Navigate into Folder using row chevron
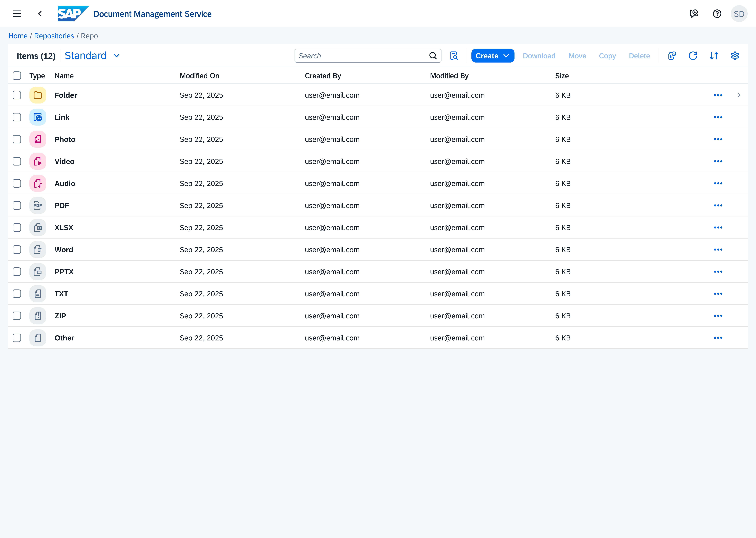The image size is (756, 538). [x=739, y=95]
